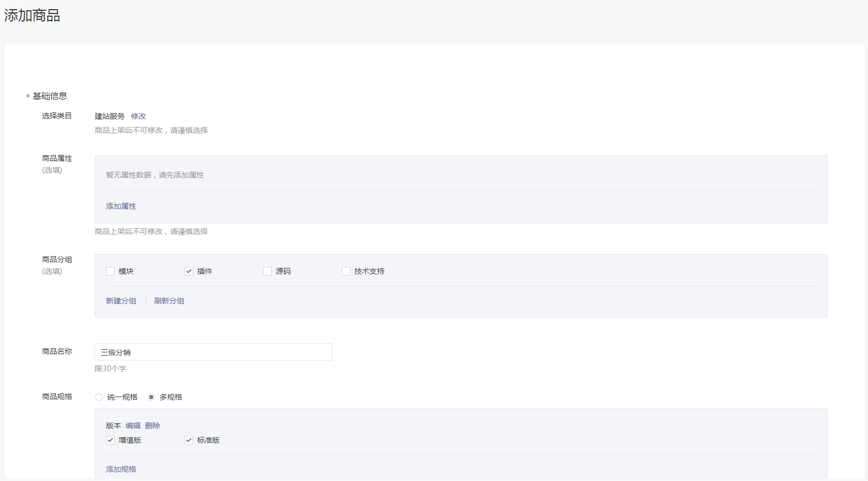Click the 商品属性 field label

[57, 158]
